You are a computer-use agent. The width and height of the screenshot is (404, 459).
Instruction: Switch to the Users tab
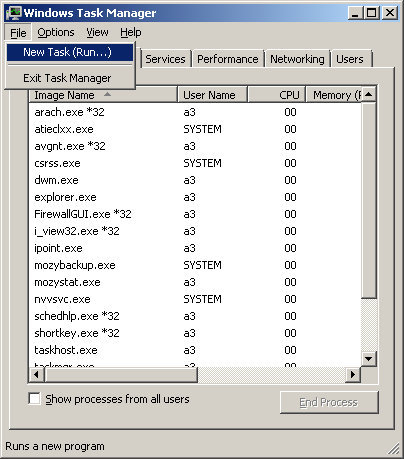(350, 59)
